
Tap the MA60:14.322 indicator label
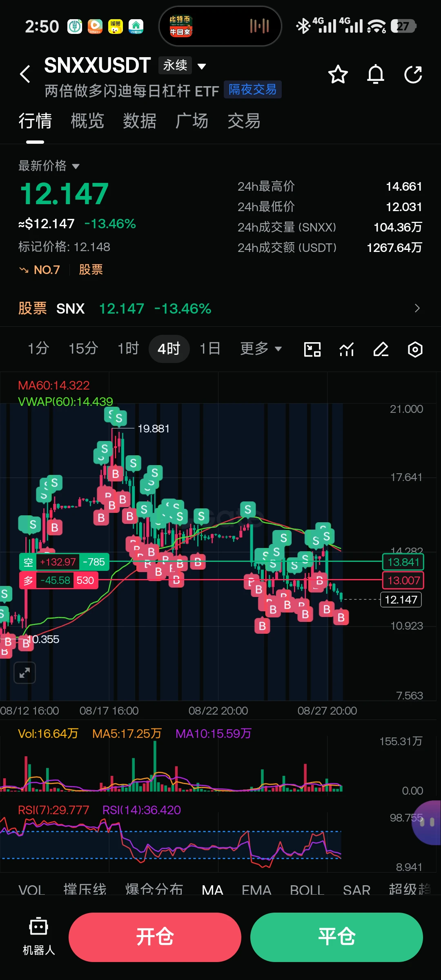(54, 385)
